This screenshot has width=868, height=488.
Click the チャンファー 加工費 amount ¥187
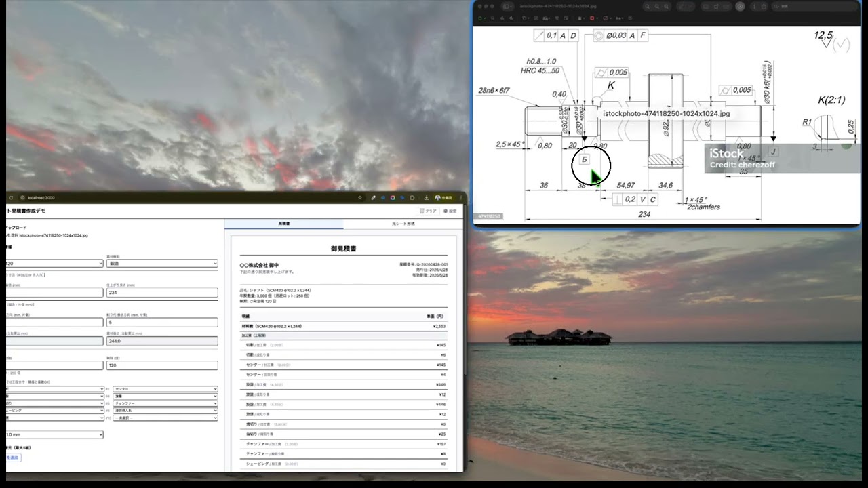pos(441,444)
